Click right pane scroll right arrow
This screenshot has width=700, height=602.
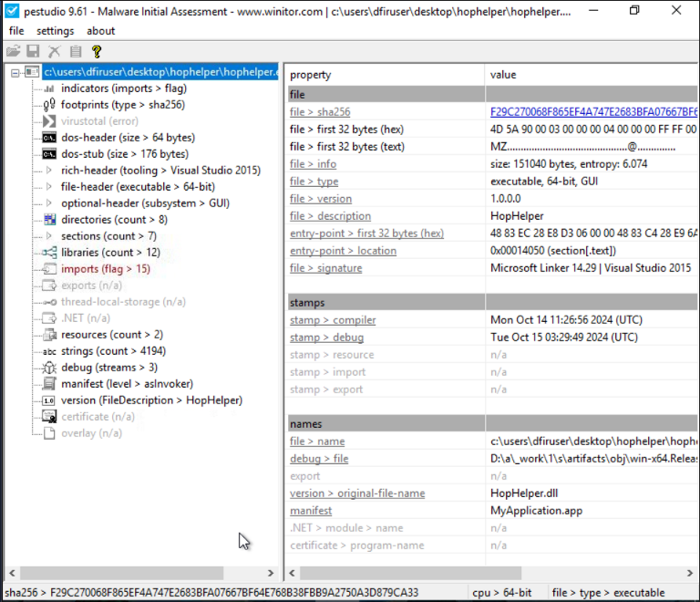(690, 573)
